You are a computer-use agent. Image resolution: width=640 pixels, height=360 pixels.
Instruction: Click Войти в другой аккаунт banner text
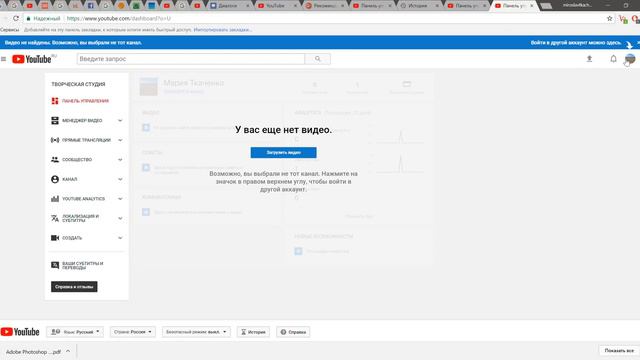(x=576, y=42)
